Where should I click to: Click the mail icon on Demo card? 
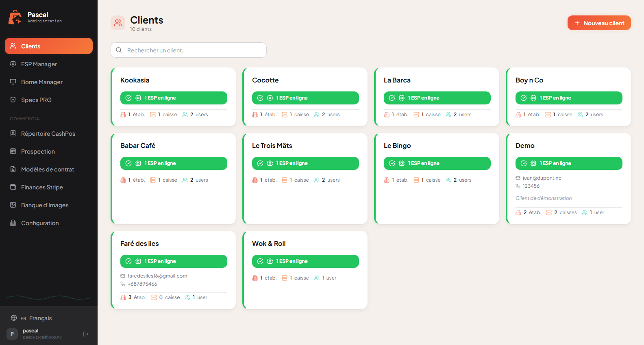(518, 178)
